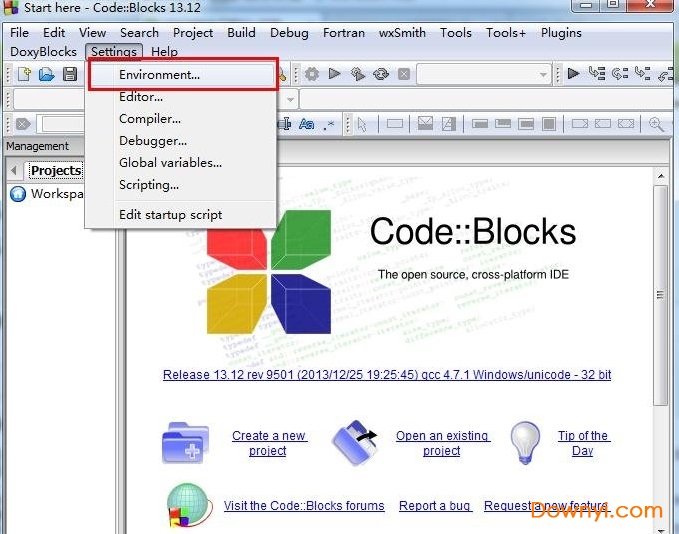Switch to the Projects tab
679x534 pixels.
pyautogui.click(x=56, y=171)
